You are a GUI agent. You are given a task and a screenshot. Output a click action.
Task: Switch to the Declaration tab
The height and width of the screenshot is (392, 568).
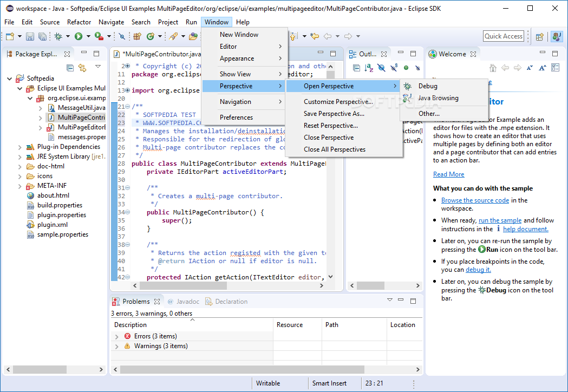coord(226,302)
